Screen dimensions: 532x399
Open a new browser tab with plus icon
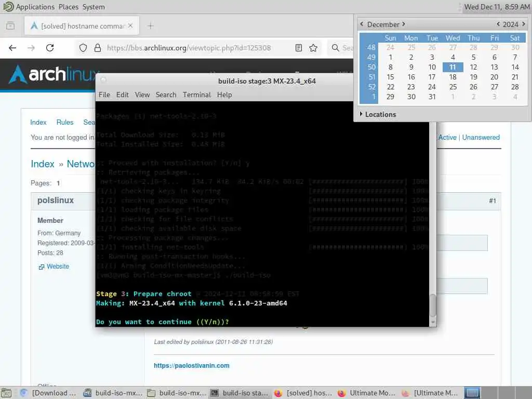(x=150, y=26)
